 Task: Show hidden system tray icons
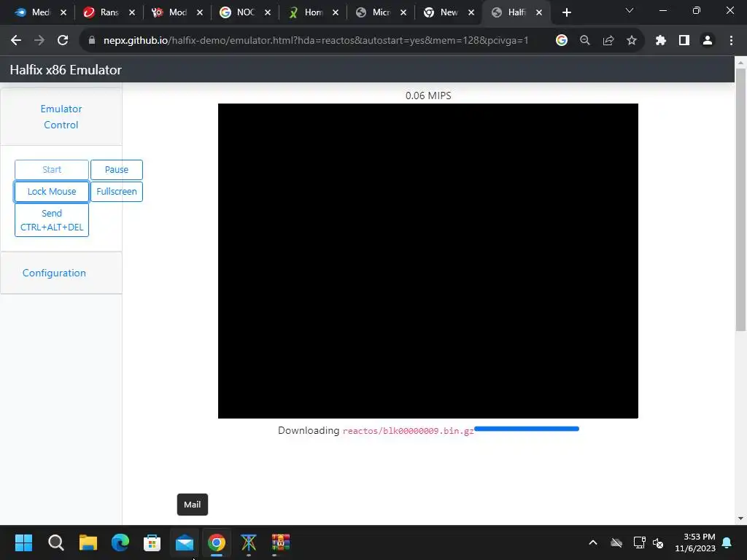click(593, 542)
